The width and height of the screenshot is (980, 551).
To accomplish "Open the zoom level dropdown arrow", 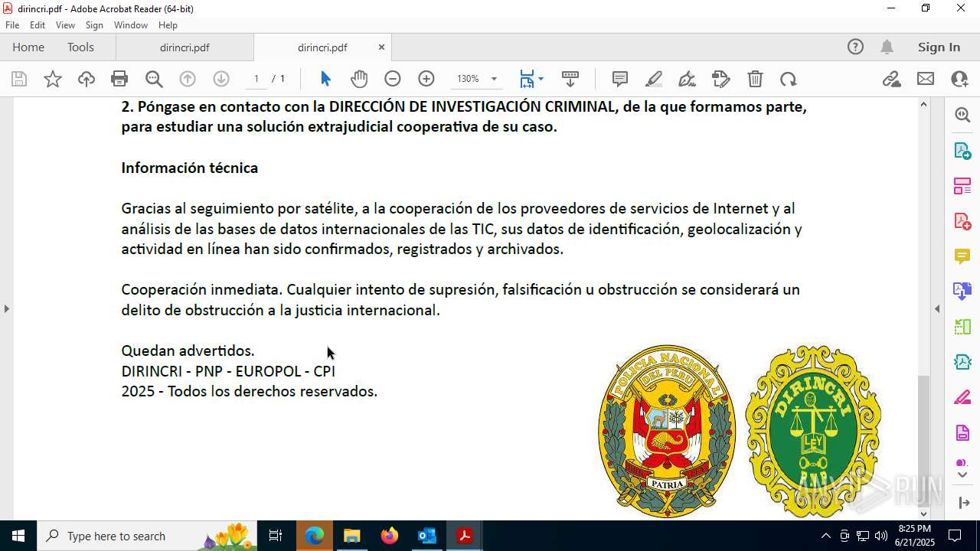I will pyautogui.click(x=494, y=79).
